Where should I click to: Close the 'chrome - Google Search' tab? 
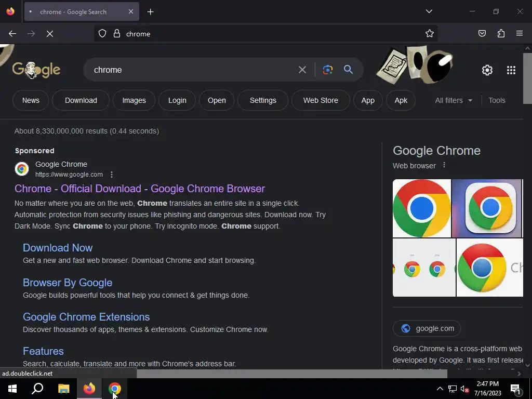(131, 11)
